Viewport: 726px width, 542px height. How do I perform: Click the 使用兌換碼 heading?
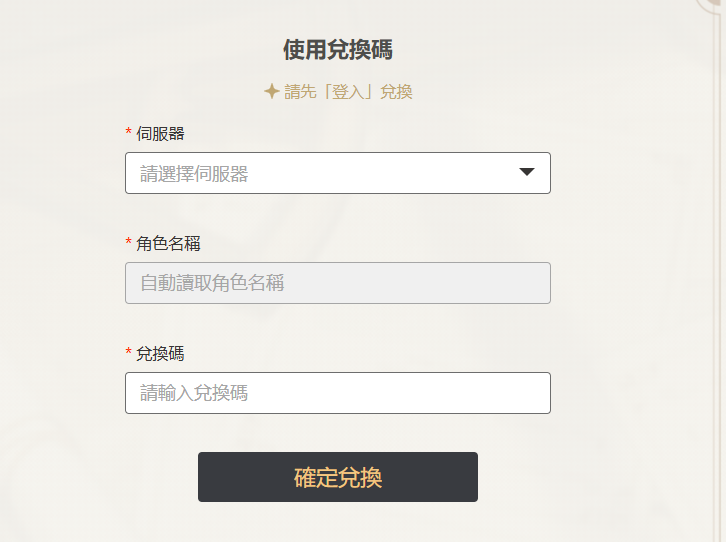338,50
